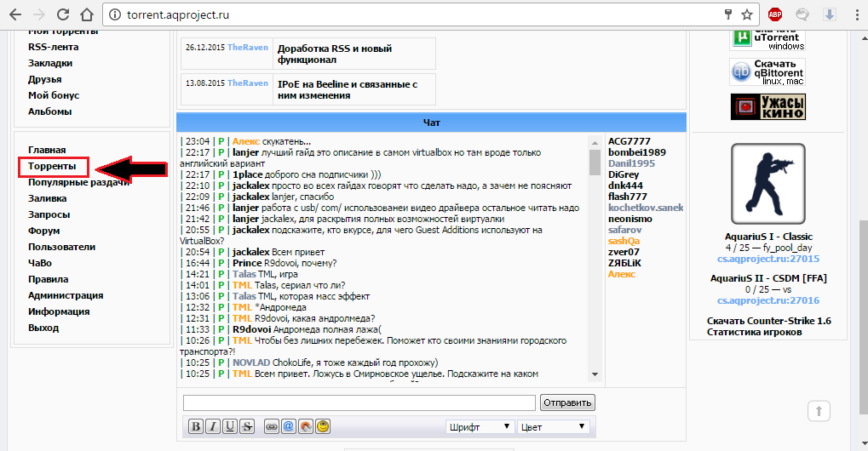Apply italic formatting in chat
Image resolution: width=868 pixels, height=451 pixels.
(213, 426)
